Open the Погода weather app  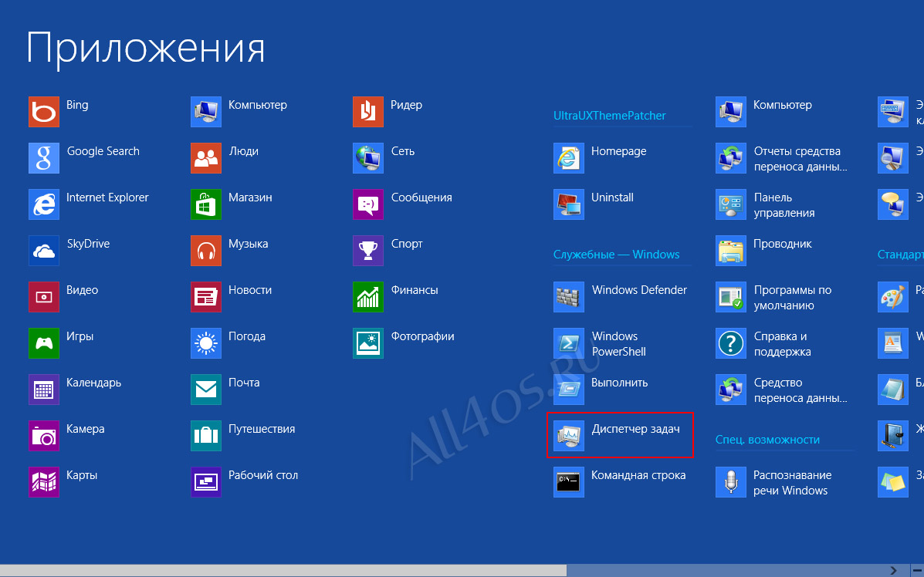point(205,343)
